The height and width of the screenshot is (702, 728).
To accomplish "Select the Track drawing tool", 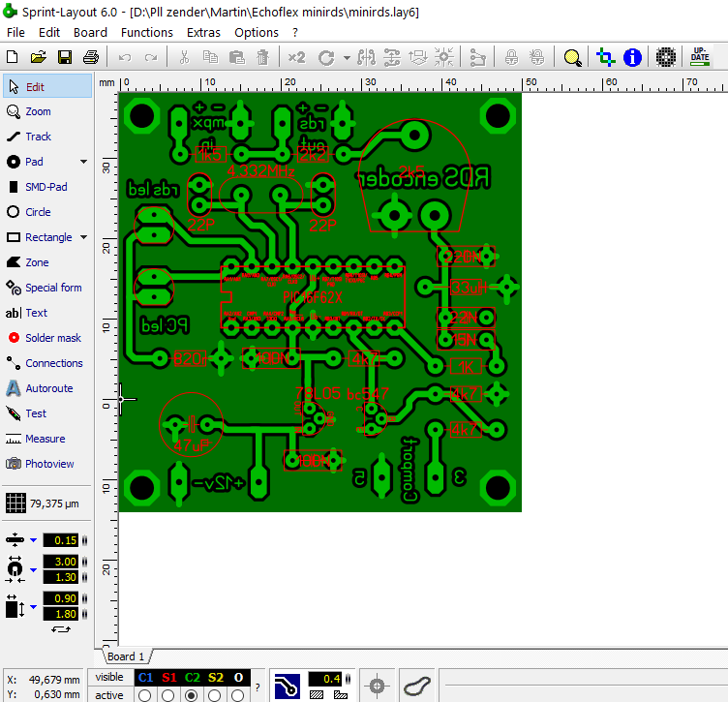I will point(39,137).
